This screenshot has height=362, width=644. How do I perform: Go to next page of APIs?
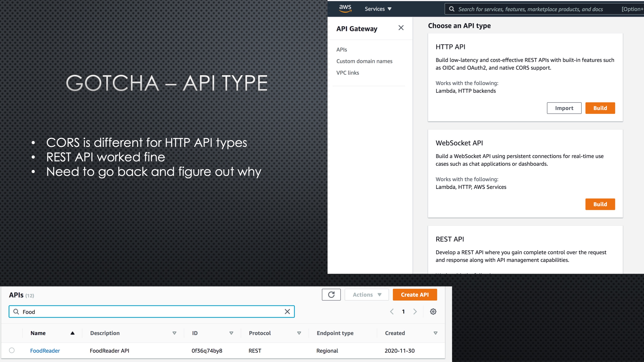[415, 312]
